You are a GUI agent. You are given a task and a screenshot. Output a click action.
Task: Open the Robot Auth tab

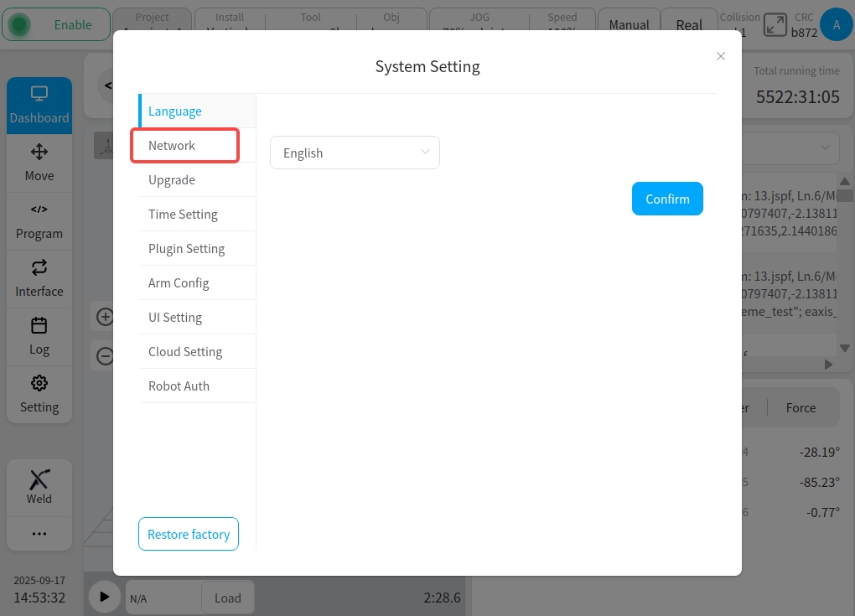(x=179, y=386)
